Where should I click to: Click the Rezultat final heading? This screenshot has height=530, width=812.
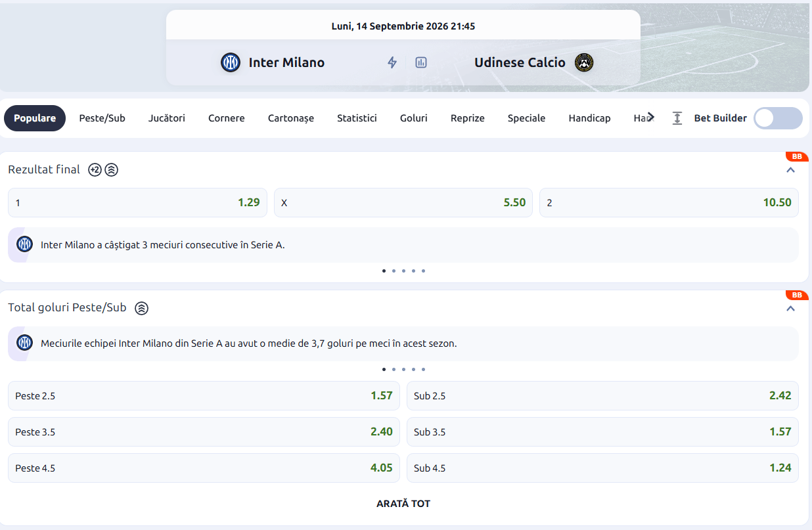(x=44, y=169)
